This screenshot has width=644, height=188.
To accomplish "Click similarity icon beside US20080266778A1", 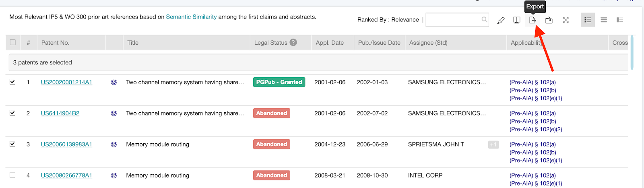I will (x=114, y=176).
